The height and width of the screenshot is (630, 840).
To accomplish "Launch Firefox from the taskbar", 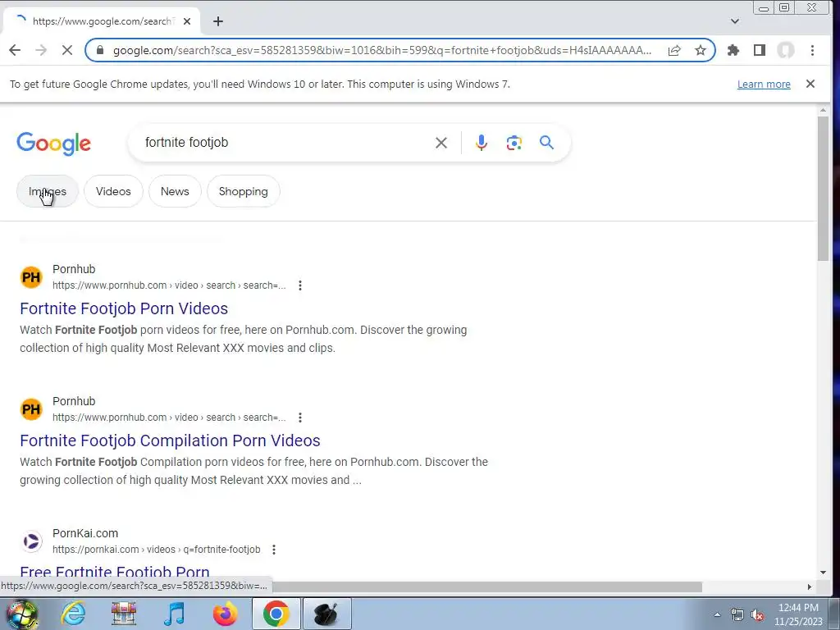I will [225, 614].
